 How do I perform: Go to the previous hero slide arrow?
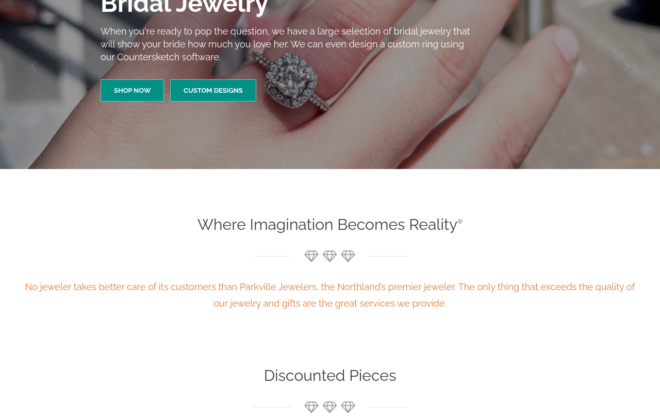coord(34,66)
